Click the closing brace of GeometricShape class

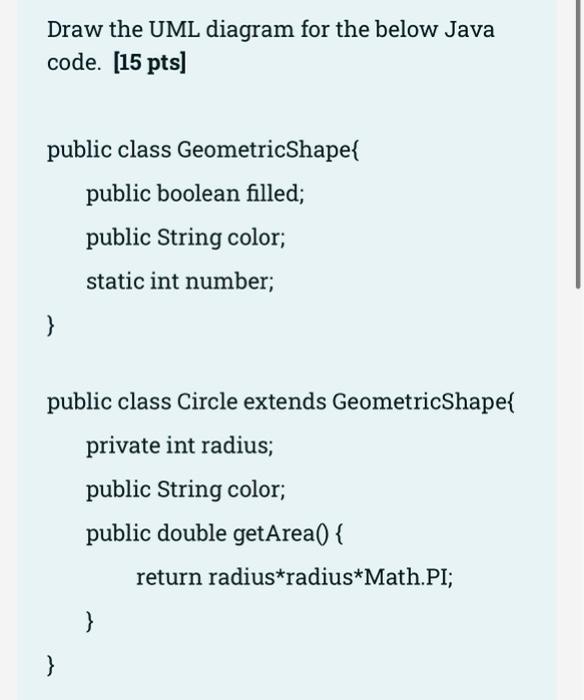pos(51,325)
